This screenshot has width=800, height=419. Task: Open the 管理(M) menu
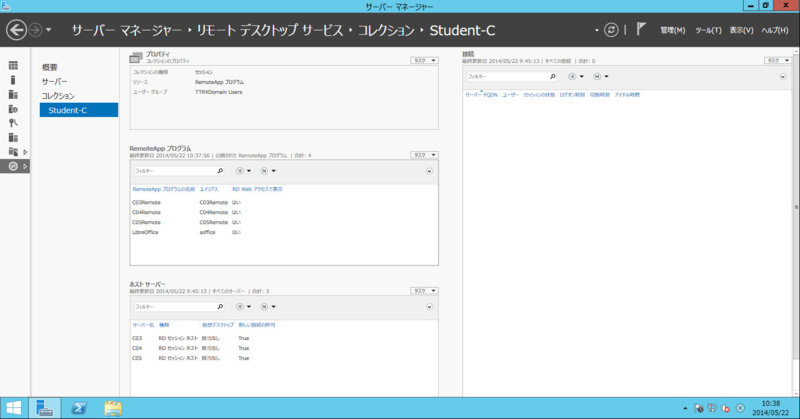pyautogui.click(x=672, y=31)
